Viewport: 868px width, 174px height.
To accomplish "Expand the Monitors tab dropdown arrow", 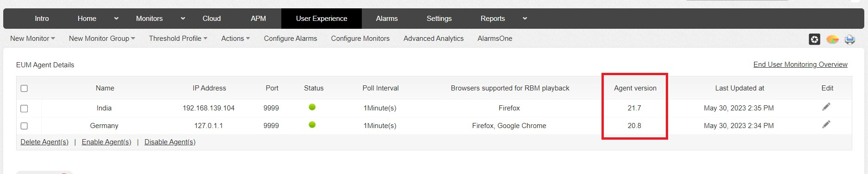I will pos(183,19).
